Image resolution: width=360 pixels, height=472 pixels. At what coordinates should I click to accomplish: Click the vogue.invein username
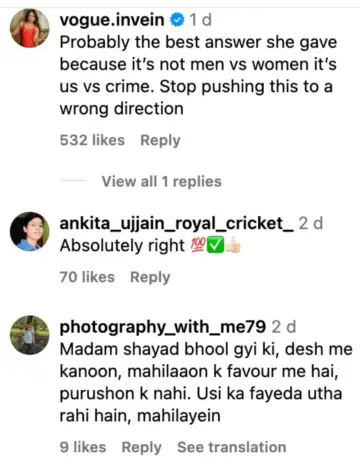(112, 20)
